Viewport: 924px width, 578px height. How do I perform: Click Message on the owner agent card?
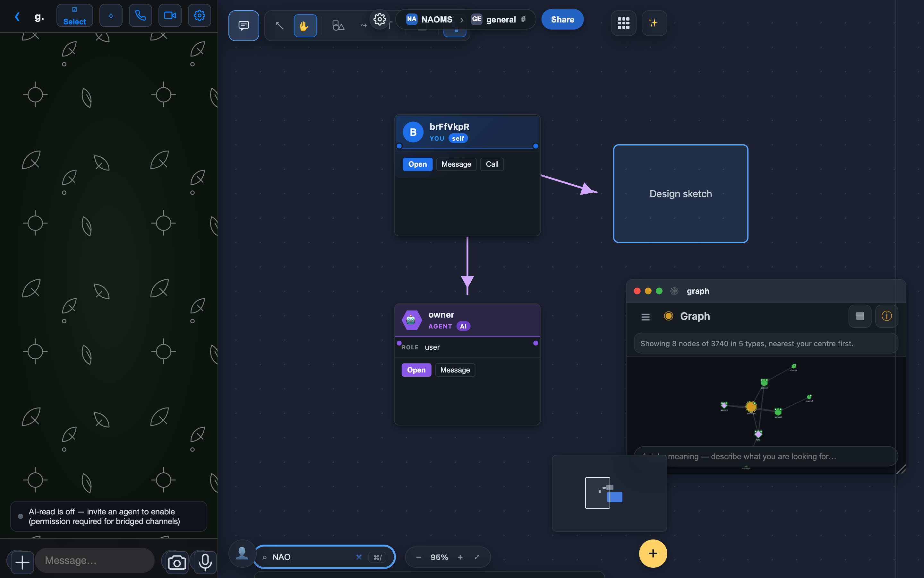pos(455,370)
